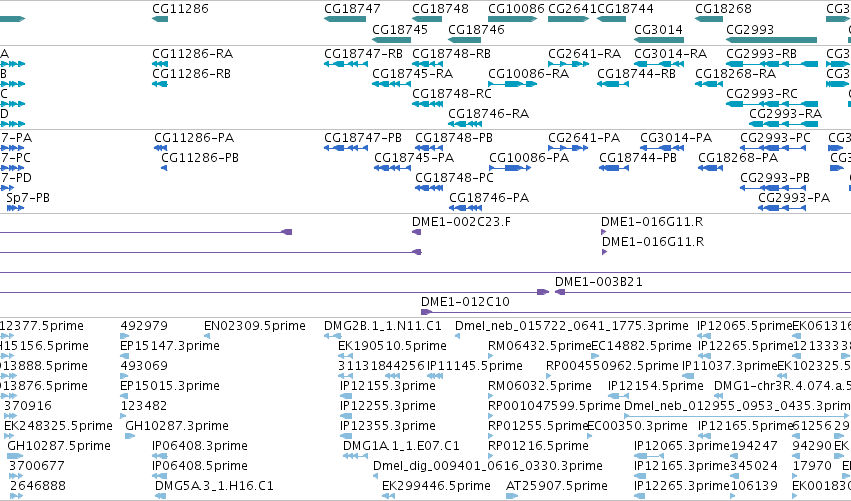
Task: Click the CG18745 gene label
Action: click(x=400, y=30)
